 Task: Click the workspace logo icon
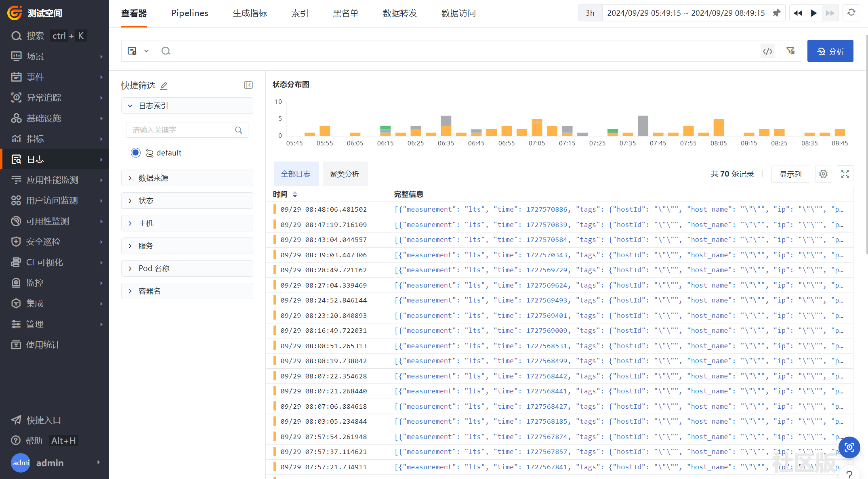coord(15,13)
